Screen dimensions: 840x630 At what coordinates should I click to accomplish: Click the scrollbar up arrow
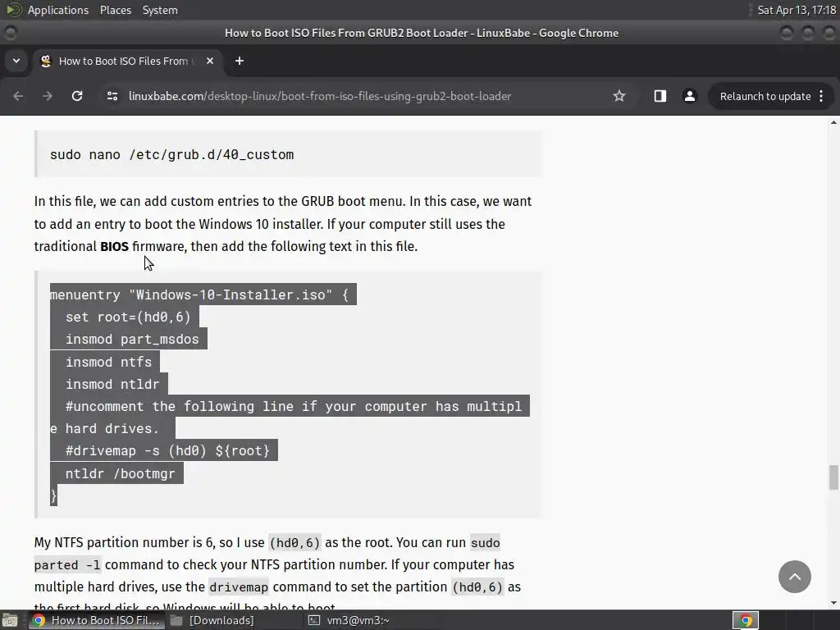(x=833, y=123)
